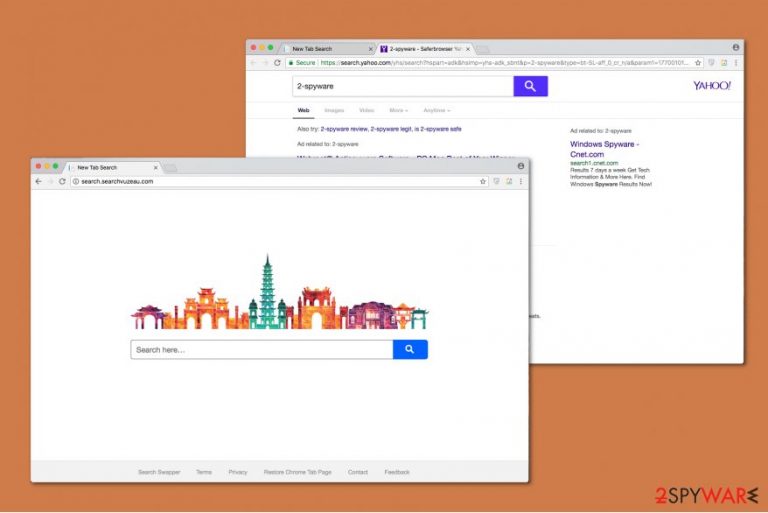Open a new tab in the front window

coord(170,168)
